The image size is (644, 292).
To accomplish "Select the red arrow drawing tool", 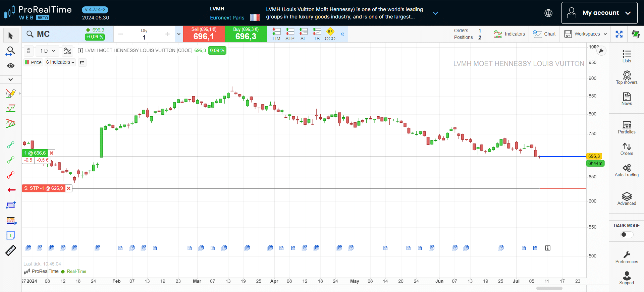I will [11, 190].
